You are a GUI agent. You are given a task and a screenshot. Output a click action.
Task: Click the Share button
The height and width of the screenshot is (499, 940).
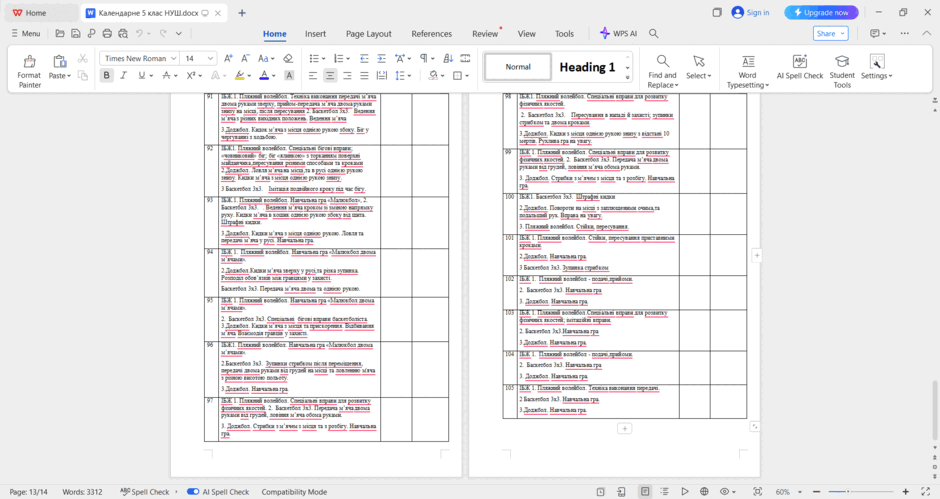point(830,34)
